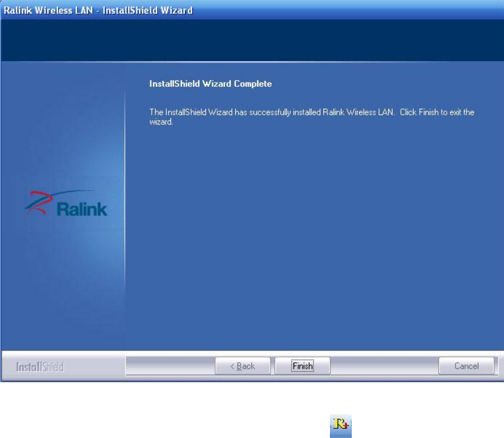Click the successfully installed Ralink Wireless LAN message
Screen dimensions: 504x438
pos(312,116)
